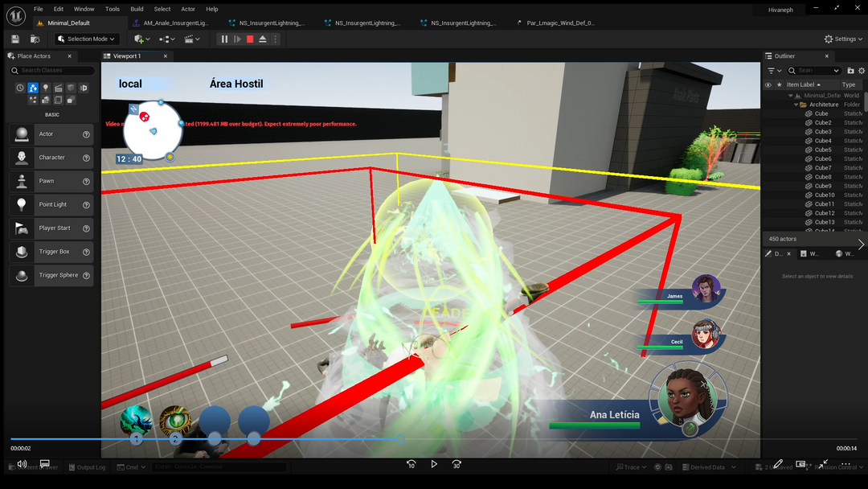The image size is (868, 489).
Task: Collapse the Architecture folder in Outliner
Action: [796, 105]
